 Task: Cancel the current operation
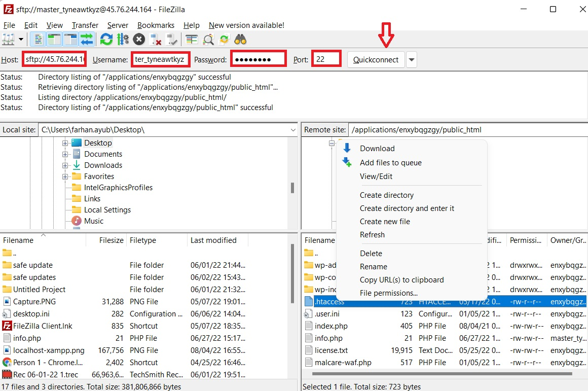[x=138, y=39]
